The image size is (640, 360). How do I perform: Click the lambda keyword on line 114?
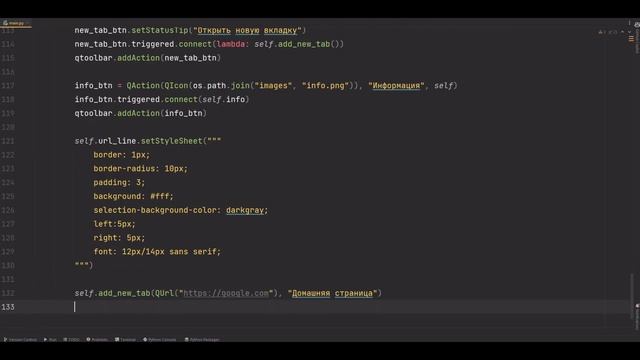point(231,44)
